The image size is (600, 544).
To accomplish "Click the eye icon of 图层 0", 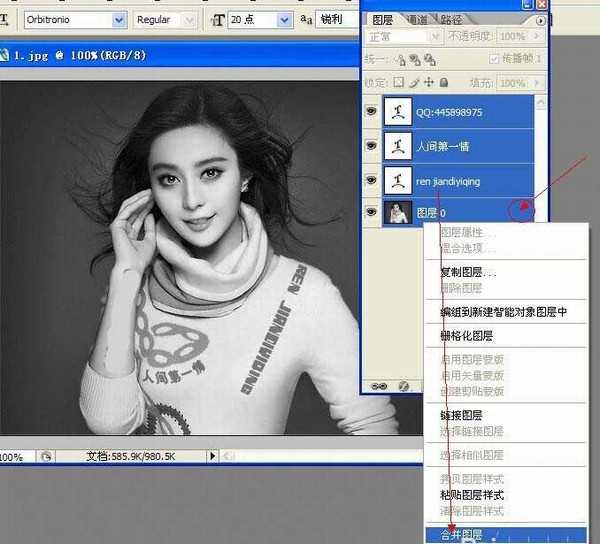I will coord(371,213).
